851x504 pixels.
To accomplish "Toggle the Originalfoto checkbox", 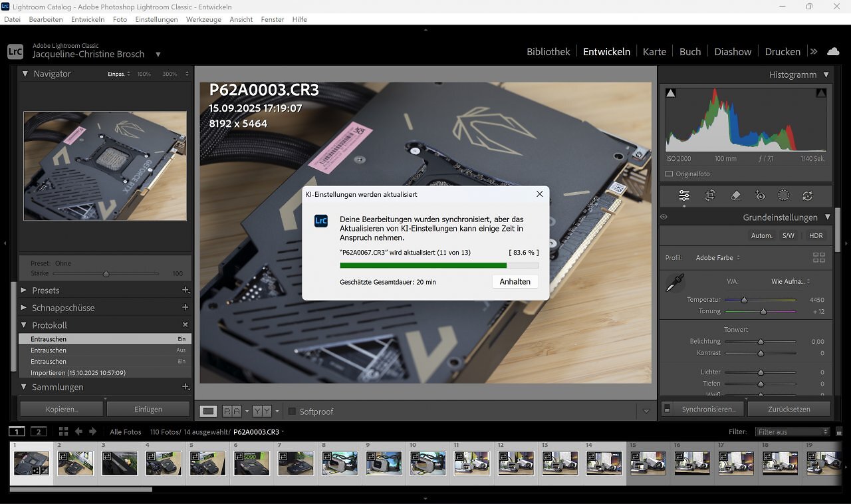I will (669, 174).
